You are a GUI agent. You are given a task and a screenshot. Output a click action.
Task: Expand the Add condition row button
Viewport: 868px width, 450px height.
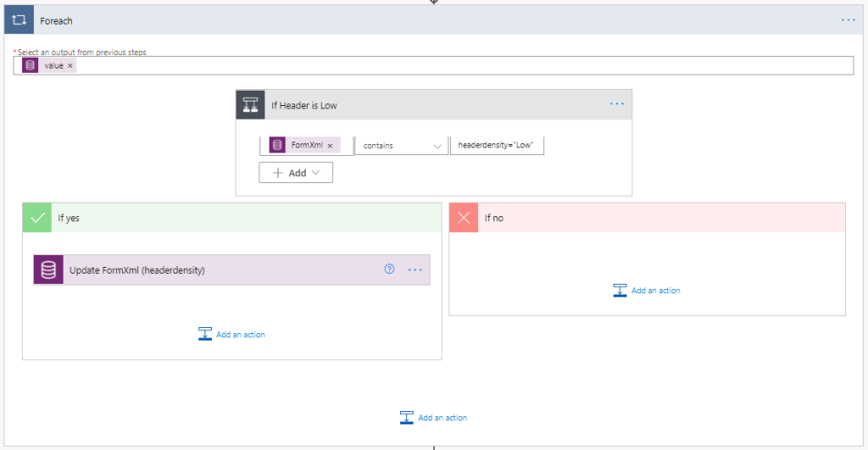(296, 173)
